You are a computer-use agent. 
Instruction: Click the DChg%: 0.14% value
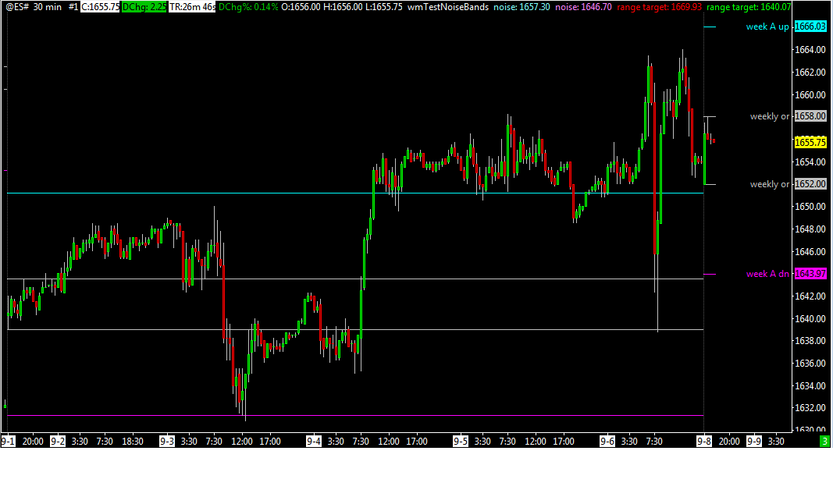click(x=248, y=7)
